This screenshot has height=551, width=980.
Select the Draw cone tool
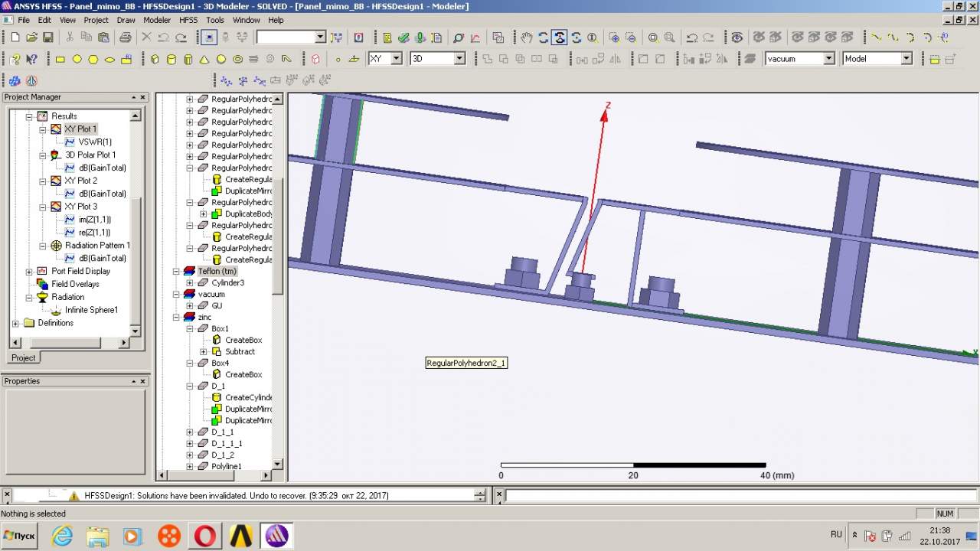pyautogui.click(x=204, y=59)
